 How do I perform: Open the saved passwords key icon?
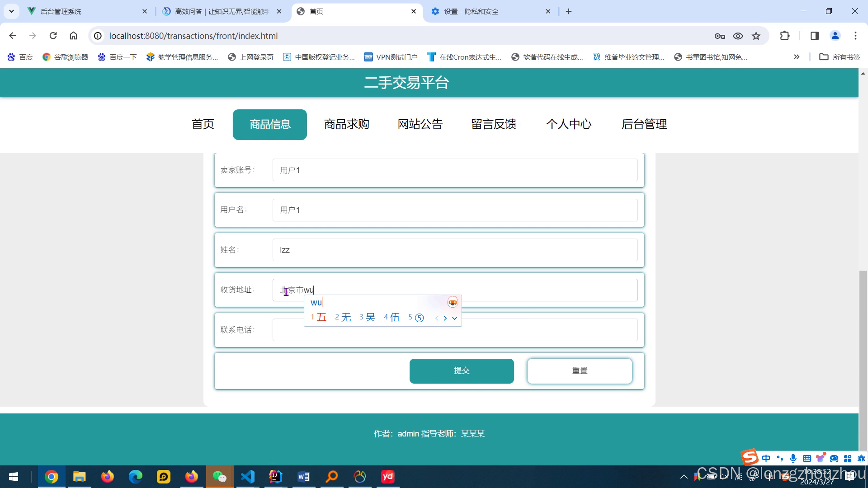(x=720, y=36)
